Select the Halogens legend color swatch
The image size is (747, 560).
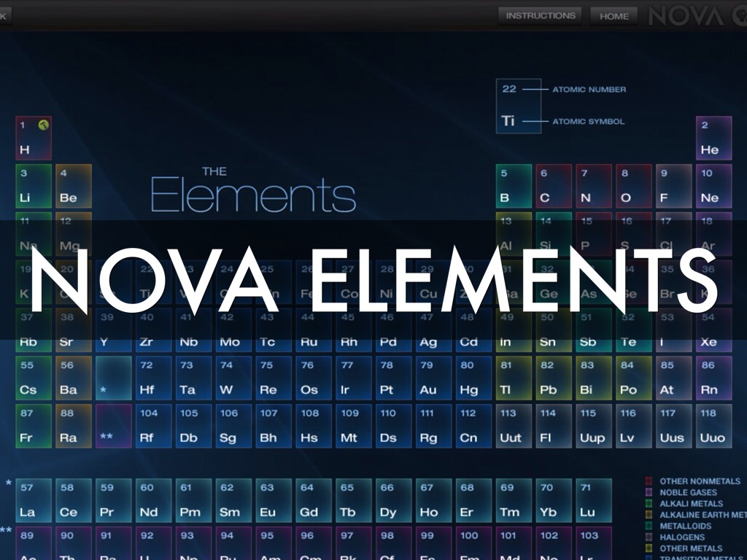pos(649,537)
